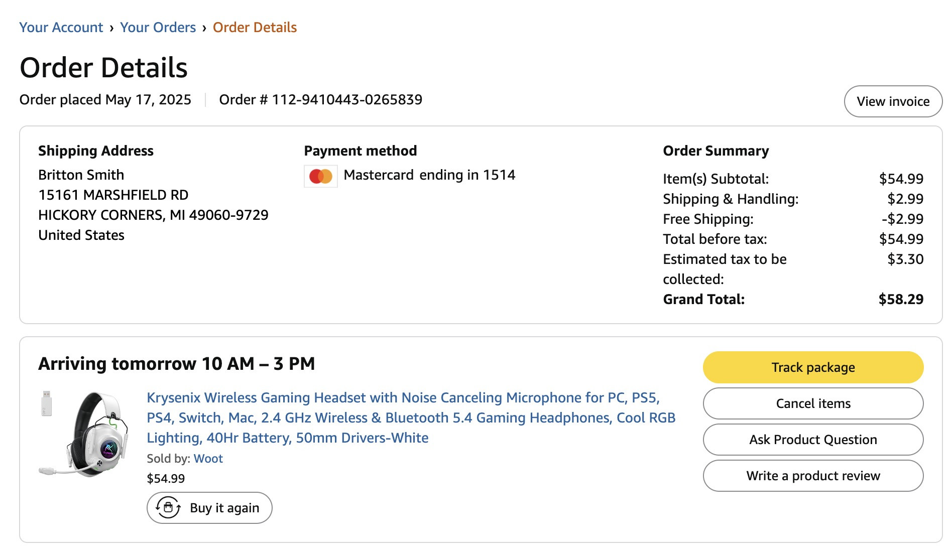Click the yellow Track package button
Image resolution: width=951 pixels, height=560 pixels.
(x=813, y=367)
